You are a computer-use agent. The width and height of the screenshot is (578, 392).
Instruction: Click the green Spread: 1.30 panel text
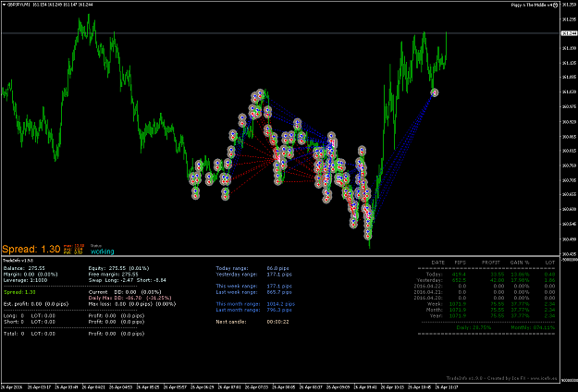tap(19, 292)
